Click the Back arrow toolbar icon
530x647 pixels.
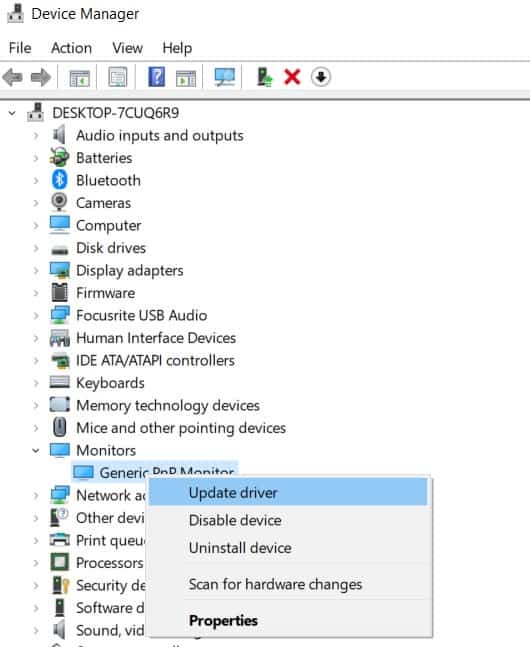click(x=12, y=77)
